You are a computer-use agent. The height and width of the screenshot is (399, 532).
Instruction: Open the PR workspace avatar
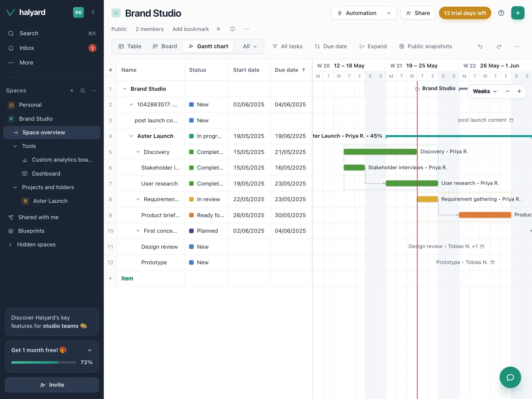78,13
